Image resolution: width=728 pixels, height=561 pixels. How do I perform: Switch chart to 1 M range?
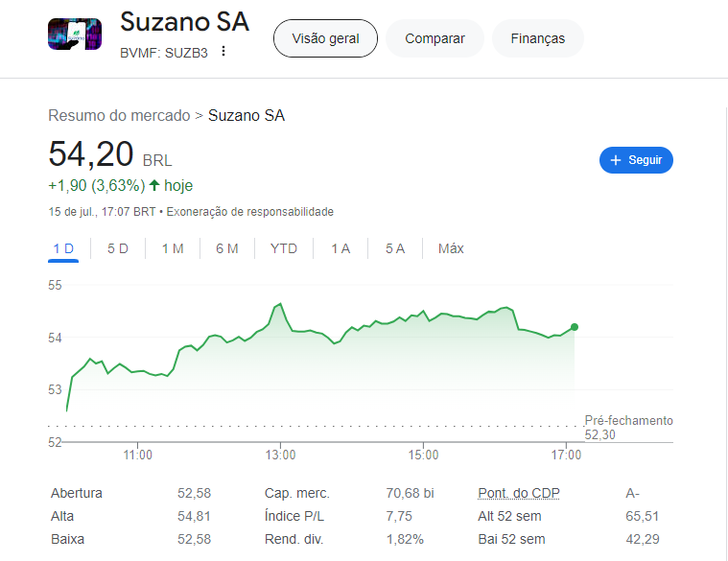173,248
